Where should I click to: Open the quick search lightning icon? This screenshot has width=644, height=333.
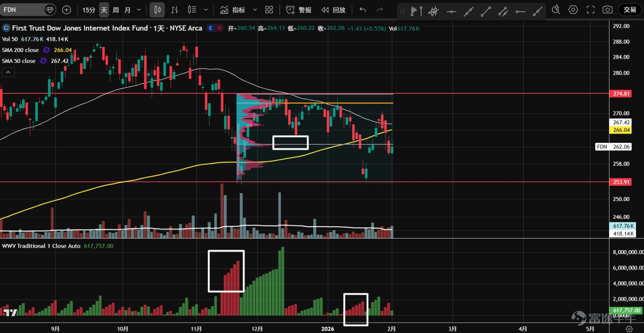pyautogui.click(x=556, y=10)
